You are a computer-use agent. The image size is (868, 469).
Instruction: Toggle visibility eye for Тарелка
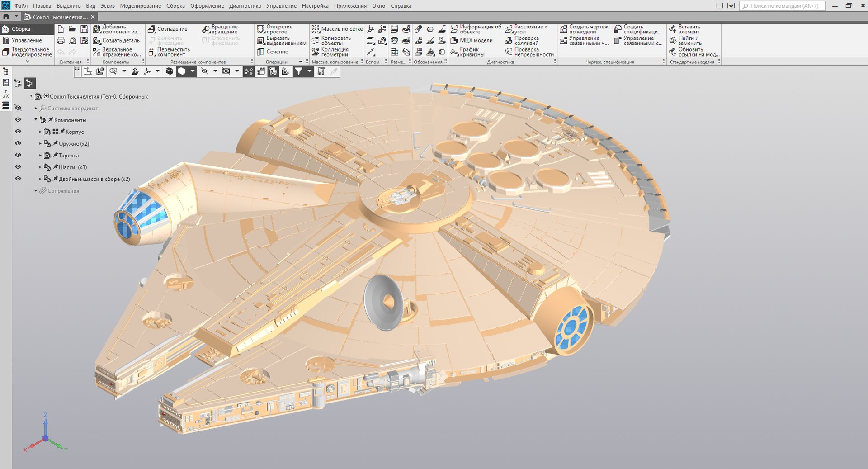pos(18,155)
